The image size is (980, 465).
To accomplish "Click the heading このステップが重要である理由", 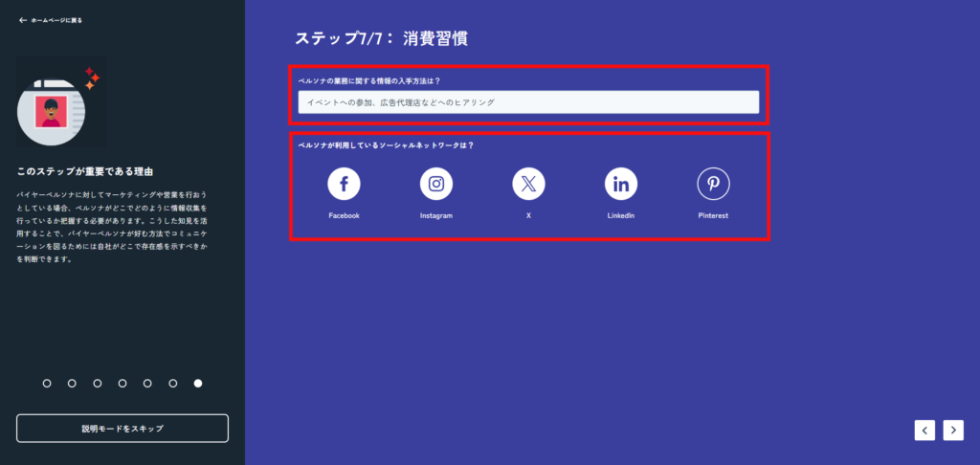I will click(85, 171).
